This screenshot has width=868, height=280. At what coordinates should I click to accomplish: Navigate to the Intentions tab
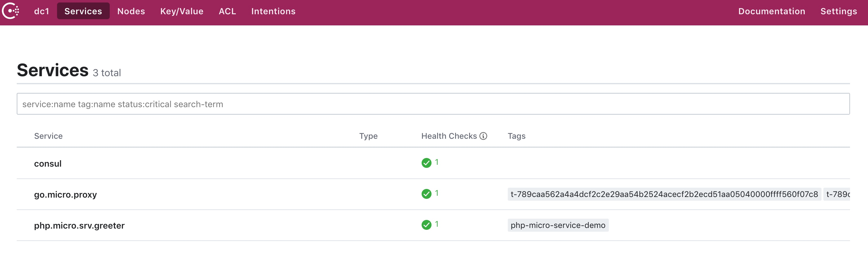tap(273, 11)
